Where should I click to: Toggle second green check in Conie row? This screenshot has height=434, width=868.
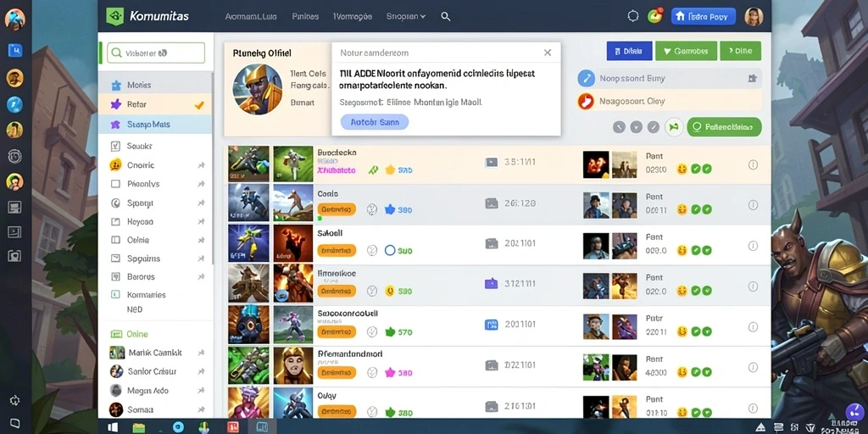[707, 209]
